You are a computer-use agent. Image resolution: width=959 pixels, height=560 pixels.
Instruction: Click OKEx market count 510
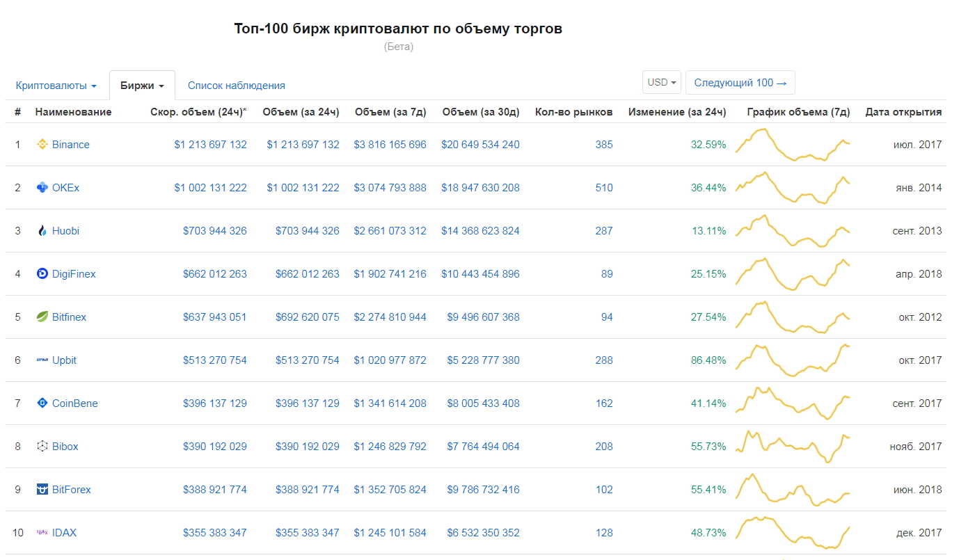tap(604, 188)
